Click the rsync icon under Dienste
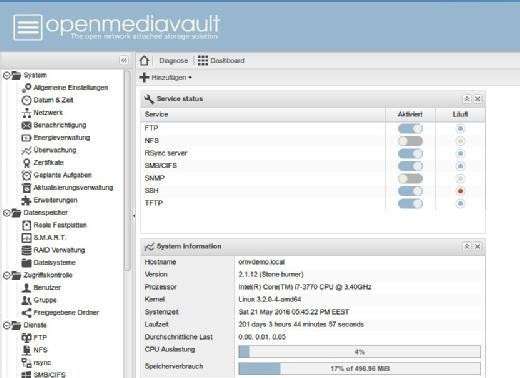Screen dimensions: 520x378 [26, 363]
